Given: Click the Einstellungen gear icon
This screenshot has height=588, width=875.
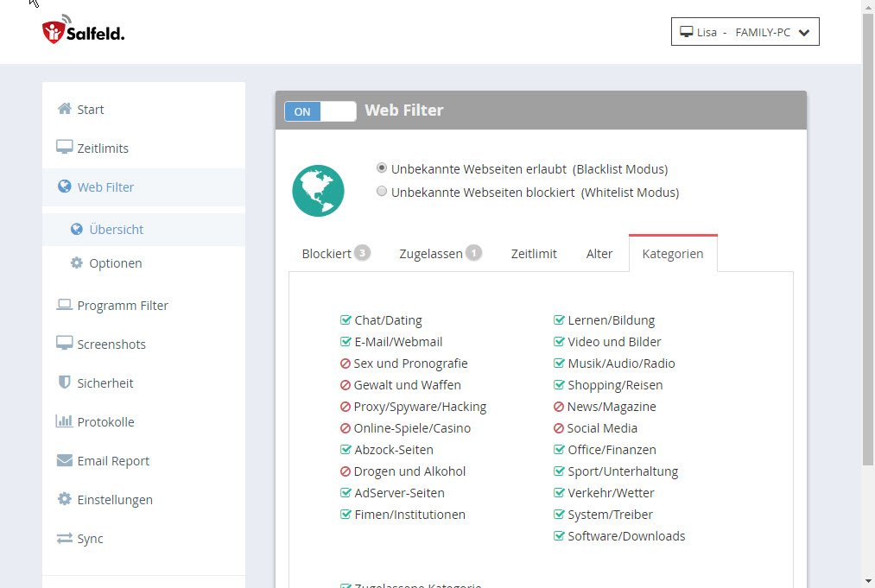Looking at the screenshot, I should [64, 499].
